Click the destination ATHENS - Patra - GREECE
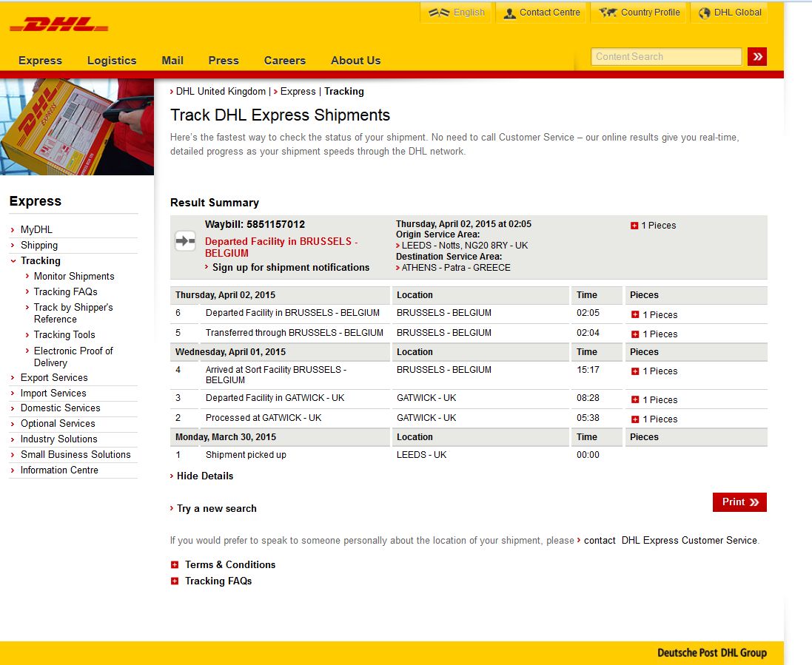 (456, 268)
